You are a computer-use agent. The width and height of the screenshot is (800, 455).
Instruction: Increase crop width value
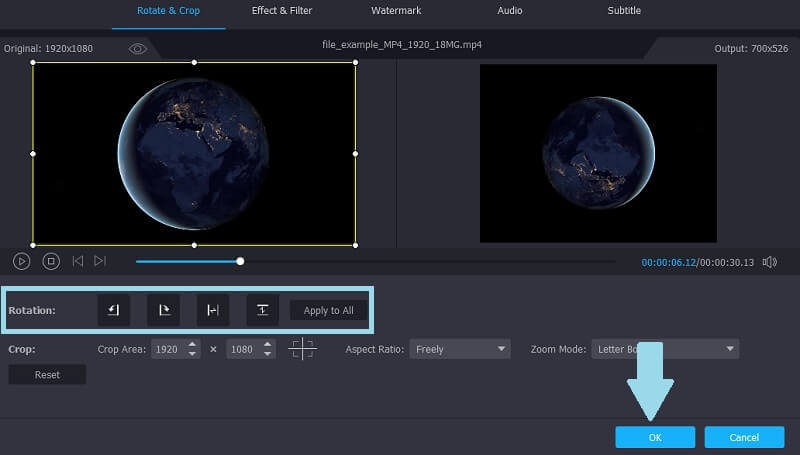(x=192, y=344)
